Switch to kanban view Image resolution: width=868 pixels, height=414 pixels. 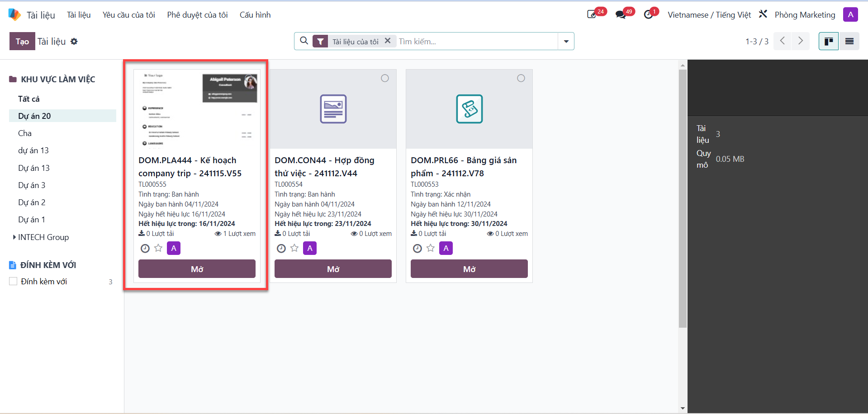(829, 41)
